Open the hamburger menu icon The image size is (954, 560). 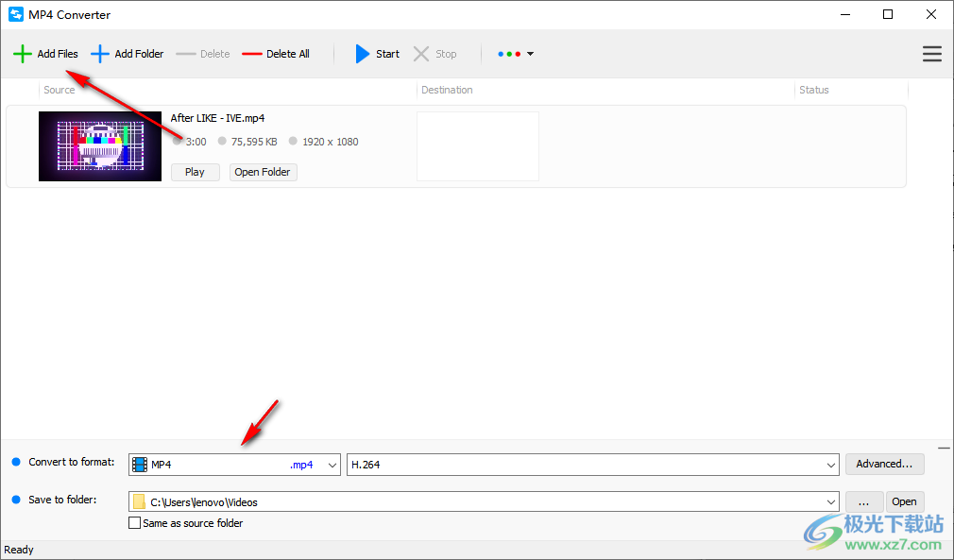coord(932,54)
